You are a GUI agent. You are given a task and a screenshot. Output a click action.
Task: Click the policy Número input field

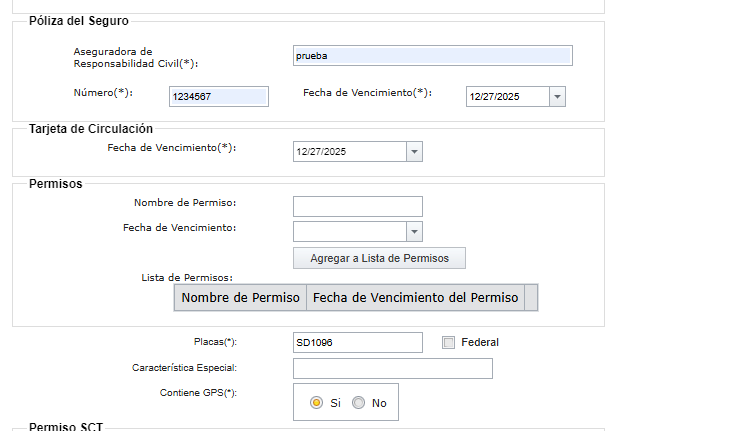pos(219,97)
